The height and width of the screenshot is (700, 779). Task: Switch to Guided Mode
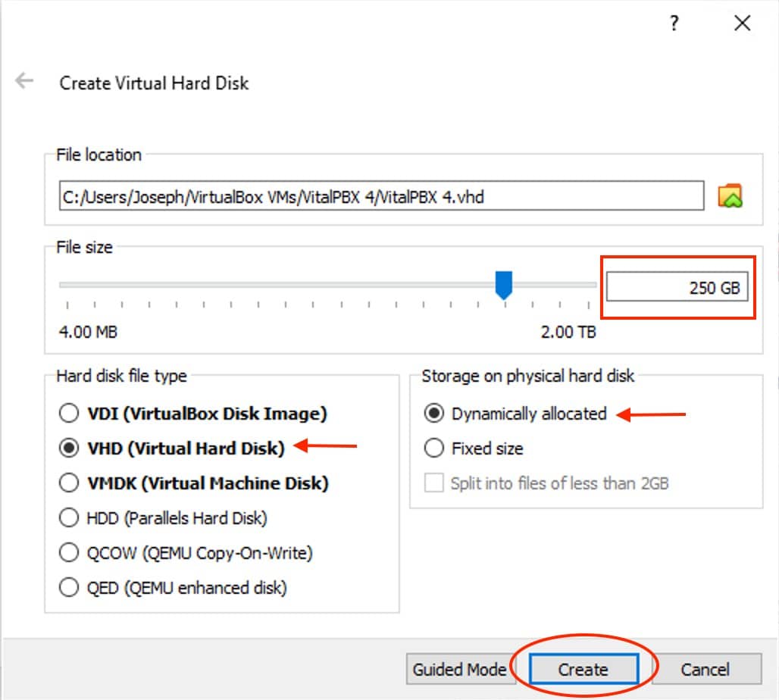[459, 669]
